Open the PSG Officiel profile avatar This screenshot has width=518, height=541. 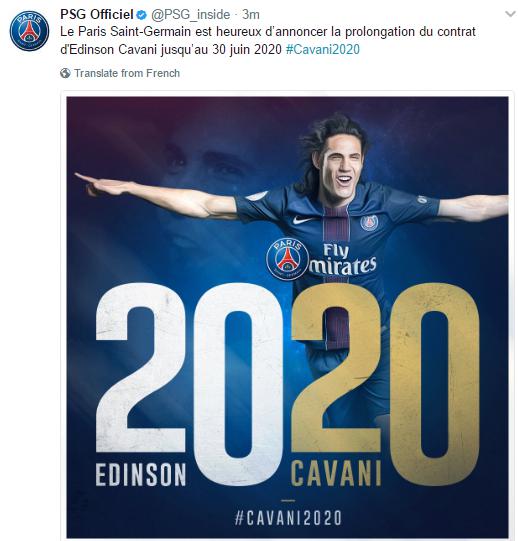click(x=29, y=31)
